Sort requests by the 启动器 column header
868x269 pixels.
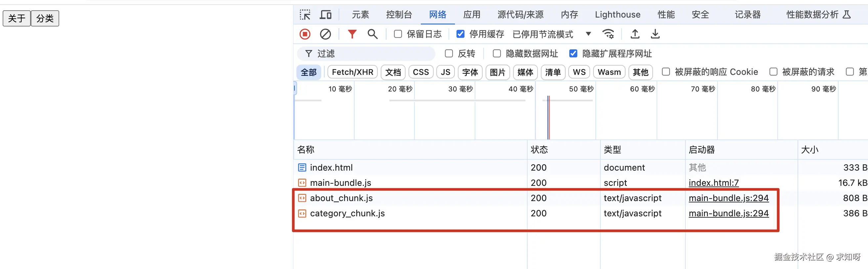point(741,149)
